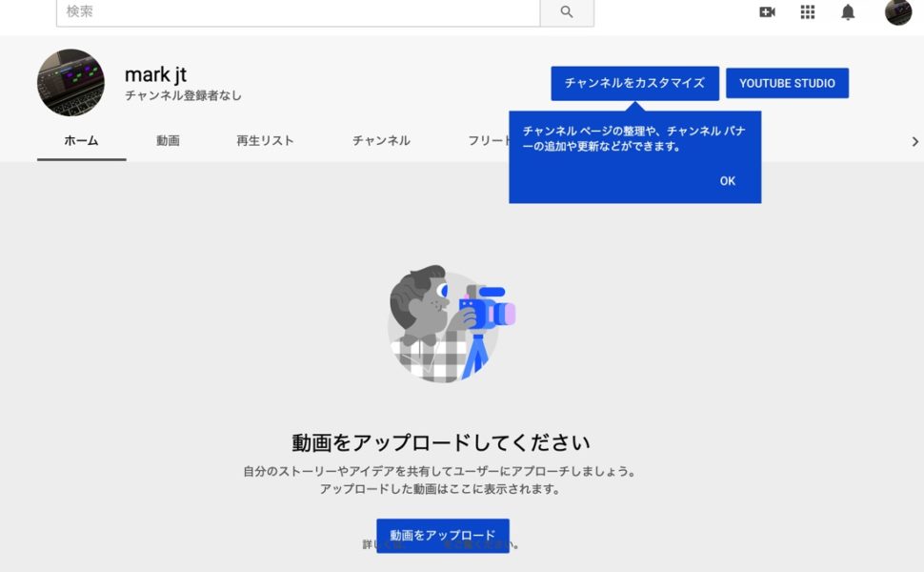Open the 再生リスト tab

265,140
